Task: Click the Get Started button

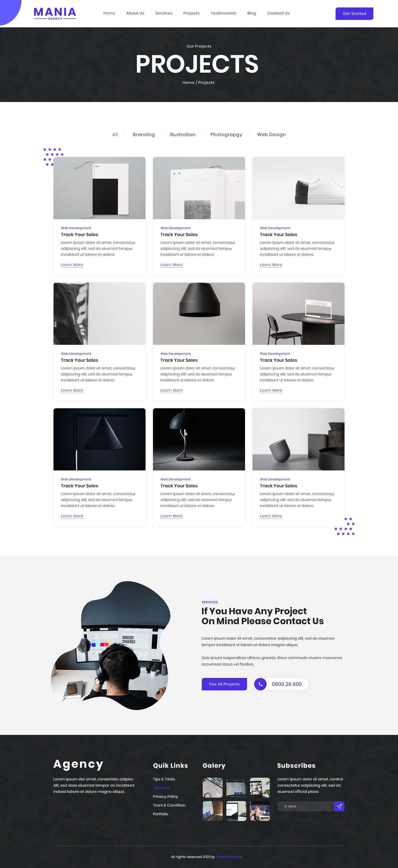Action: tap(354, 13)
